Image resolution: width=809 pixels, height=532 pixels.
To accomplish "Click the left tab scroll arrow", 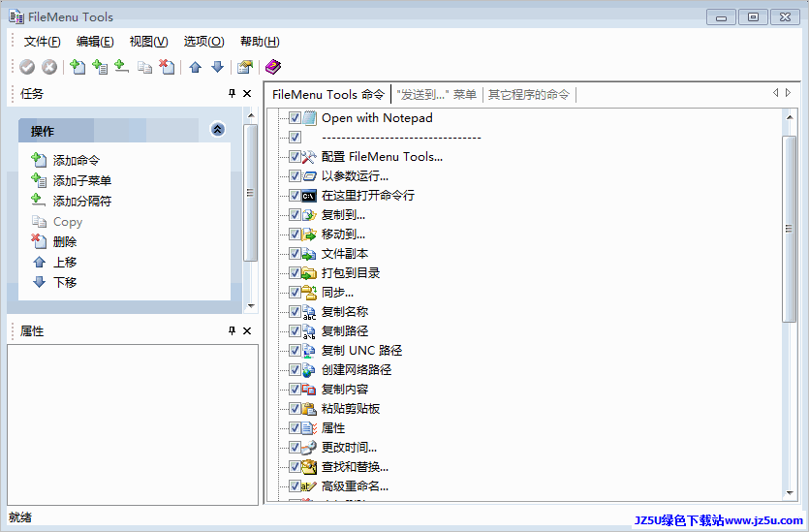I will click(775, 92).
